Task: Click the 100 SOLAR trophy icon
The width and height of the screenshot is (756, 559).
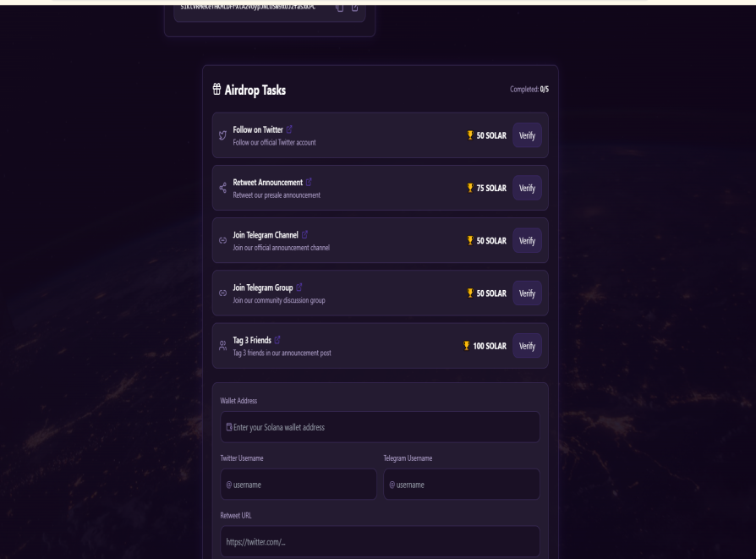Action: (x=466, y=345)
